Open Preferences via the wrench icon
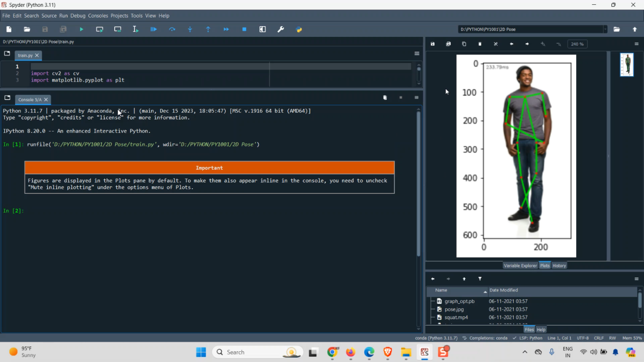The width and height of the screenshot is (644, 362). [x=281, y=30]
